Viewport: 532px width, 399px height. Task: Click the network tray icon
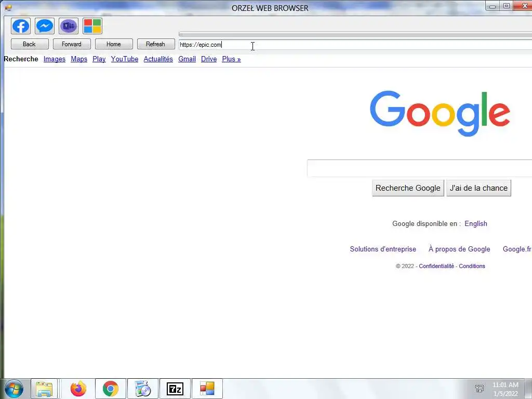[480, 389]
